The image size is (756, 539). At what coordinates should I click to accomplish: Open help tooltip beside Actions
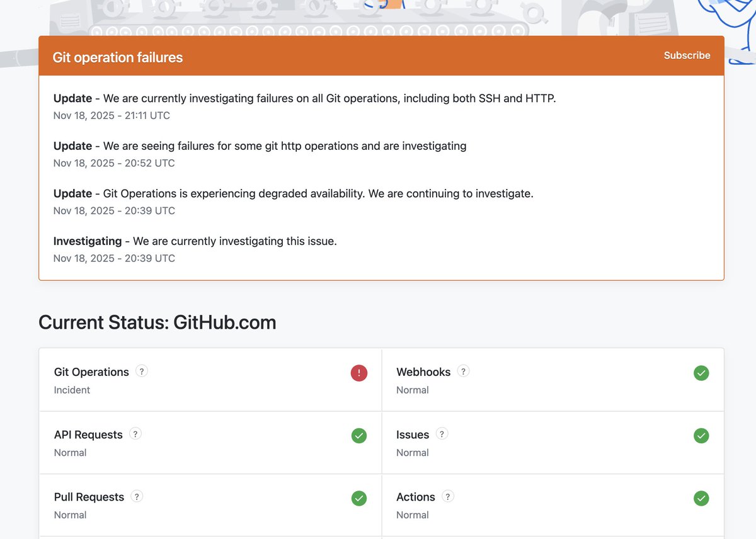pos(448,496)
